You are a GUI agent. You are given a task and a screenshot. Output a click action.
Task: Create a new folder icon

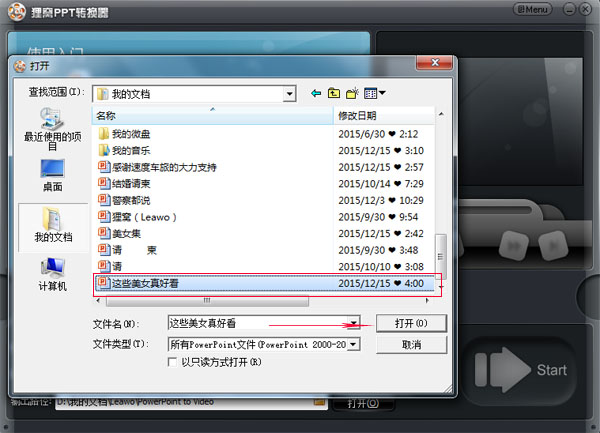click(x=352, y=93)
